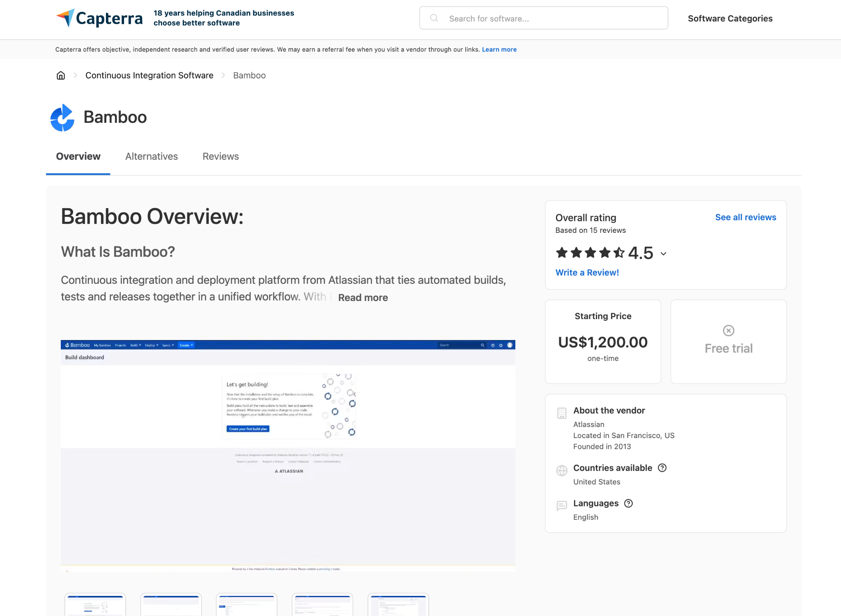The image size is (841, 616).
Task: Select the fifth screenshot thumbnail
Action: coord(398,605)
